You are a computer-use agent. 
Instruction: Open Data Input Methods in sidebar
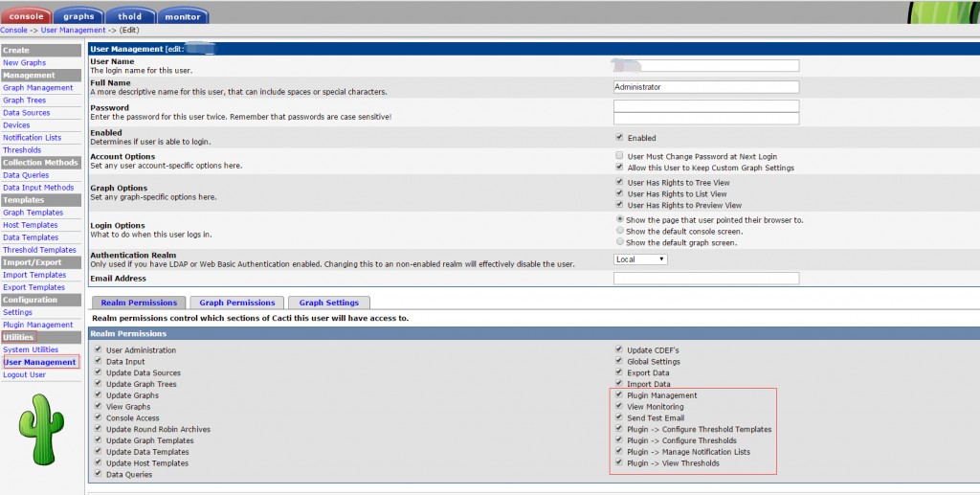point(38,188)
